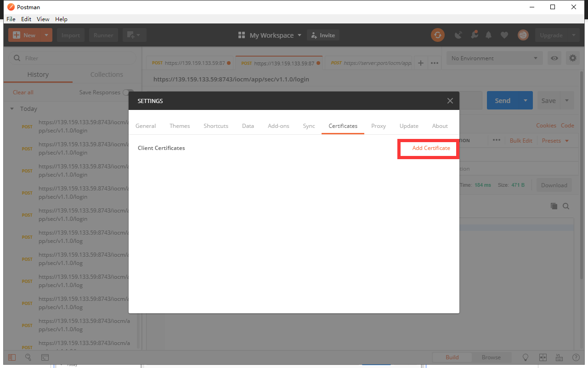Image resolution: width=588 pixels, height=368 pixels.
Task: Select the Certificates settings tab
Action: [343, 126]
